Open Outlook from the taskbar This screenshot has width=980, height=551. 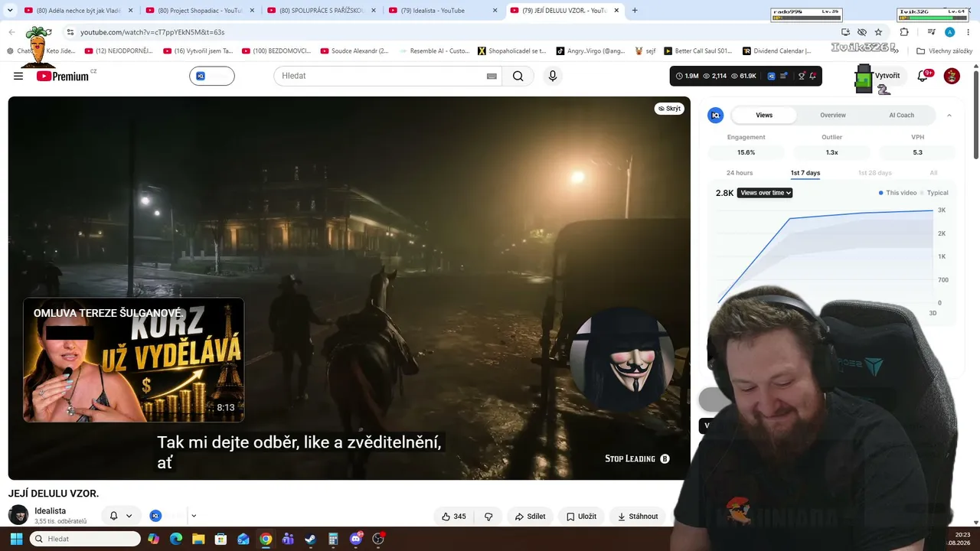(243, 539)
